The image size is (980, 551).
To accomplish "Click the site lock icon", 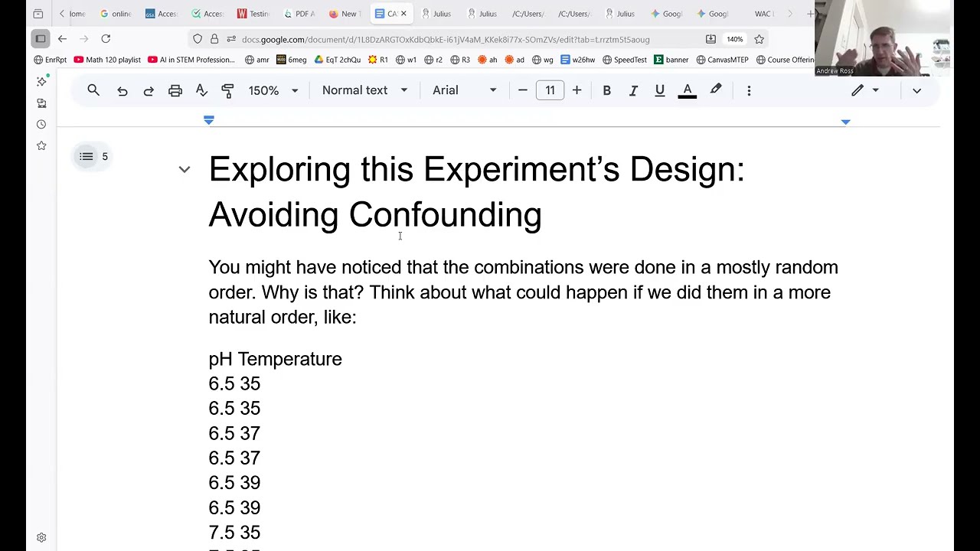I will pyautogui.click(x=214, y=39).
